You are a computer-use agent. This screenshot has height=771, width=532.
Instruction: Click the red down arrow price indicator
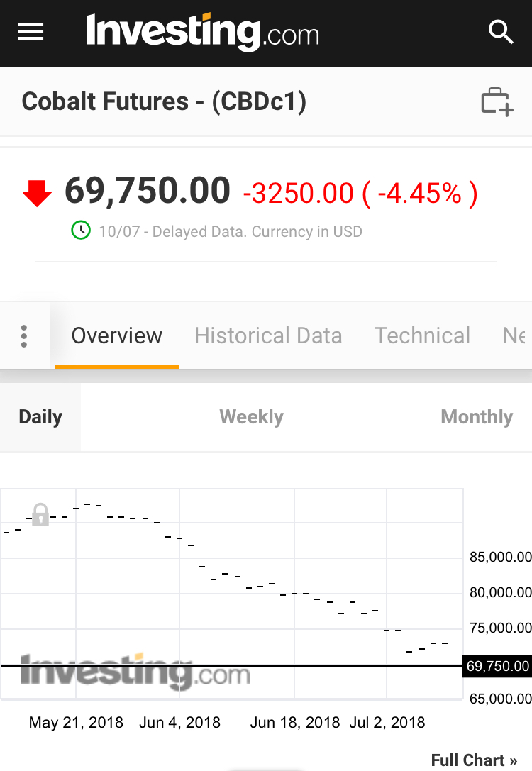tap(38, 193)
